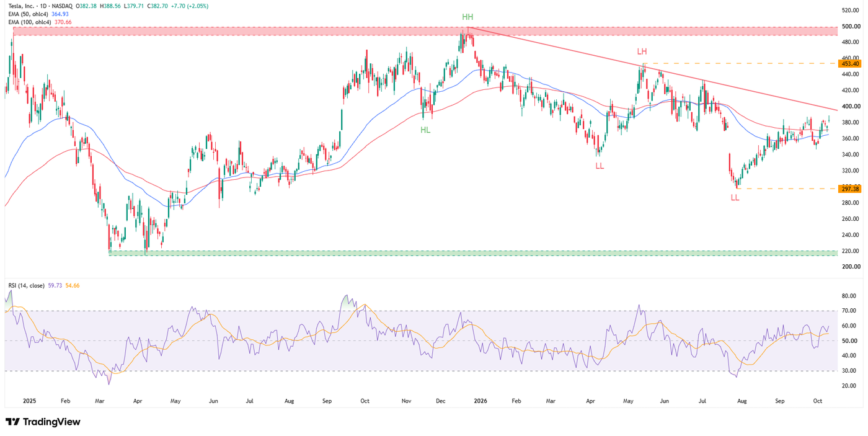The height and width of the screenshot is (436, 868).
Task: Click the 2025 year label on time axis
Action: point(30,401)
